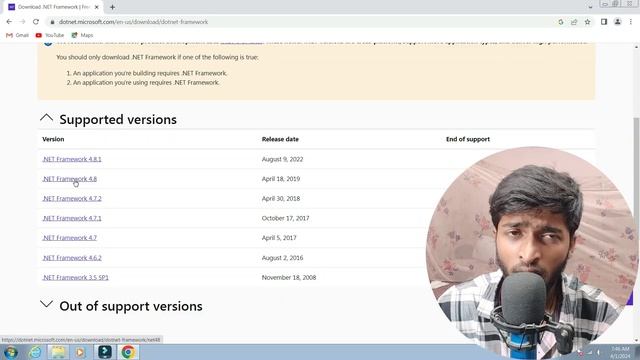Reload the .NET download page
This screenshot has width=640, height=360.
pyautogui.click(x=36, y=22)
